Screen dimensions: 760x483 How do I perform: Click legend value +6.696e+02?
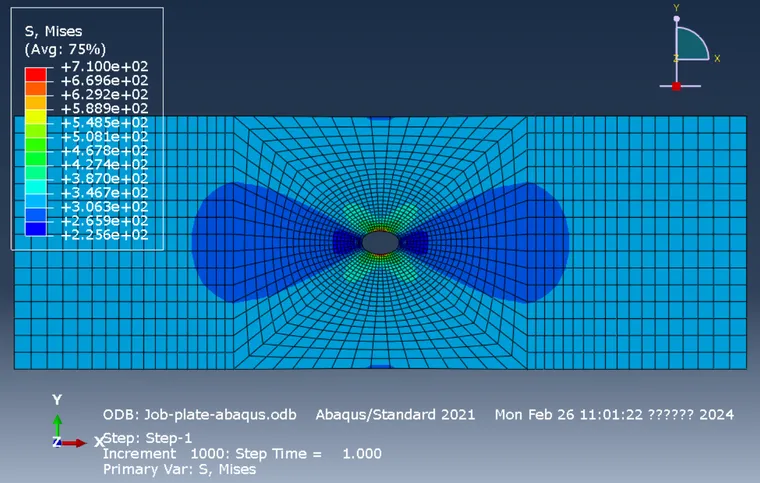click(104, 80)
